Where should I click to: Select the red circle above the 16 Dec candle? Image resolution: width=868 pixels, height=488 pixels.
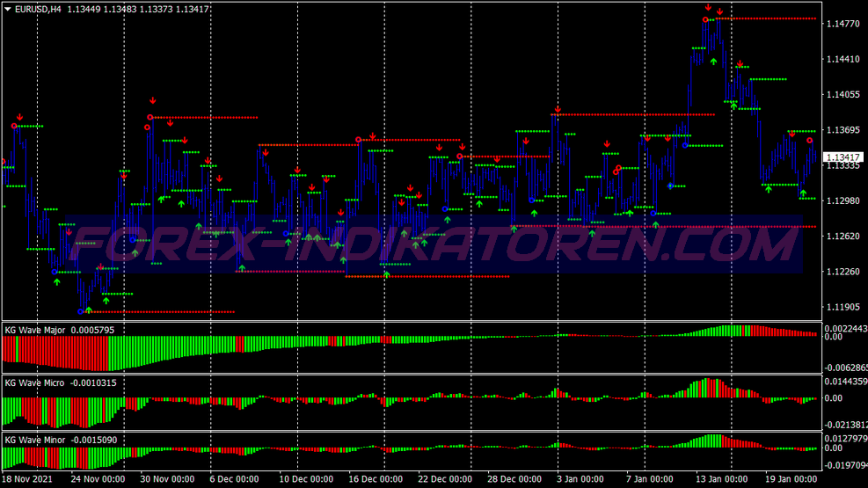358,140
